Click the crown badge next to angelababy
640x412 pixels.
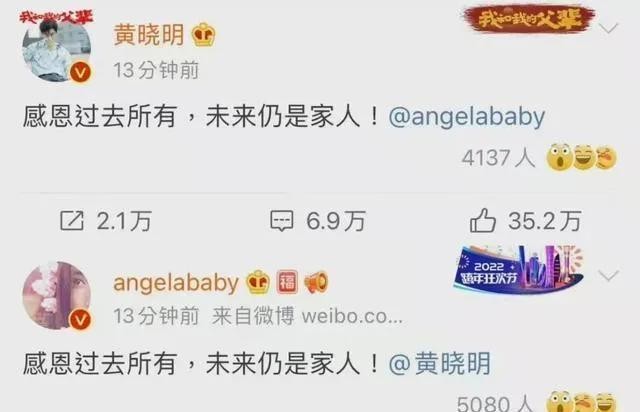tap(258, 282)
